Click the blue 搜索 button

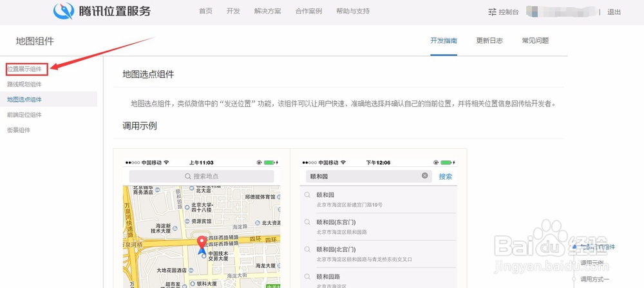pos(446,177)
